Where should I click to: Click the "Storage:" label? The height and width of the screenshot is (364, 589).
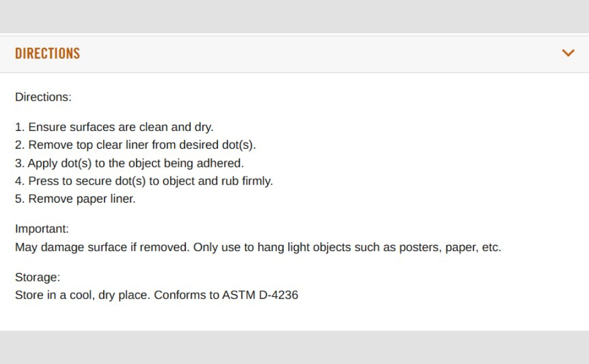point(38,278)
